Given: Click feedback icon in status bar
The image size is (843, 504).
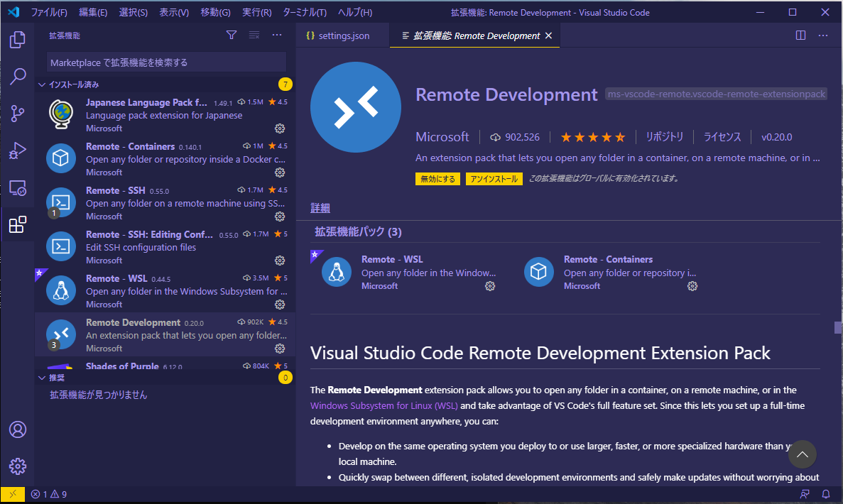Looking at the screenshot, I should tap(805, 494).
